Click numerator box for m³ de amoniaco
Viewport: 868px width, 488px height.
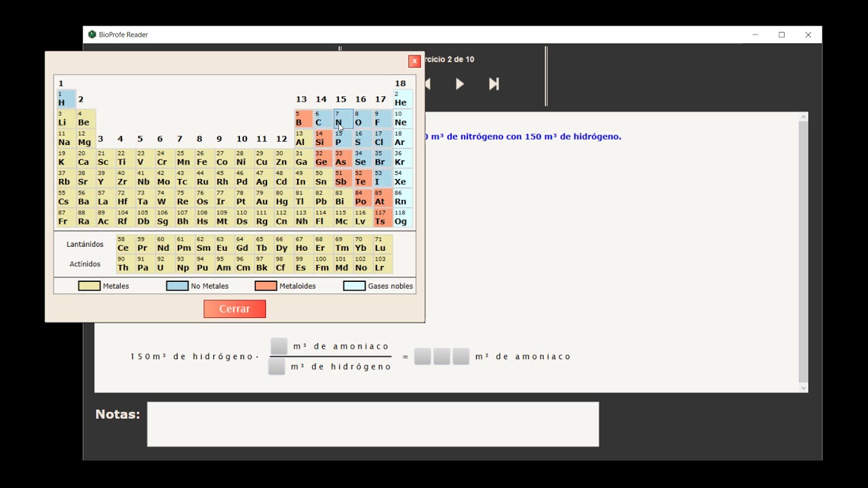click(x=279, y=346)
